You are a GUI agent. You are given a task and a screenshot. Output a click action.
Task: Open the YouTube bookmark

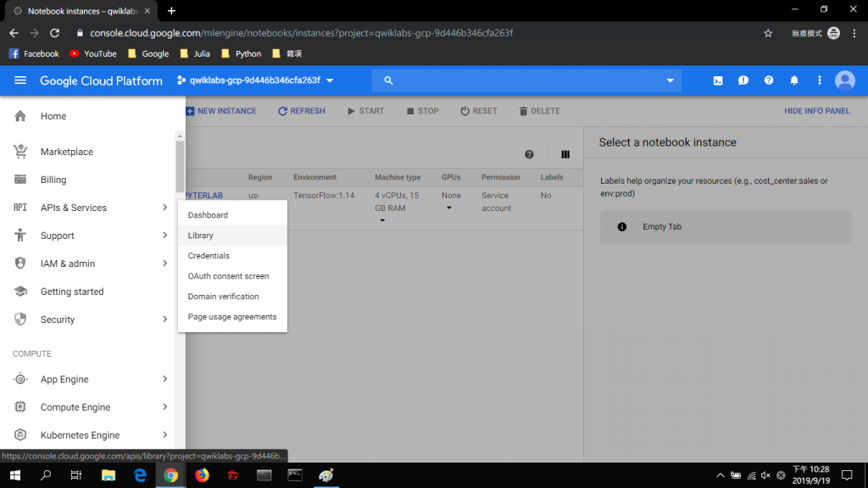point(93,53)
